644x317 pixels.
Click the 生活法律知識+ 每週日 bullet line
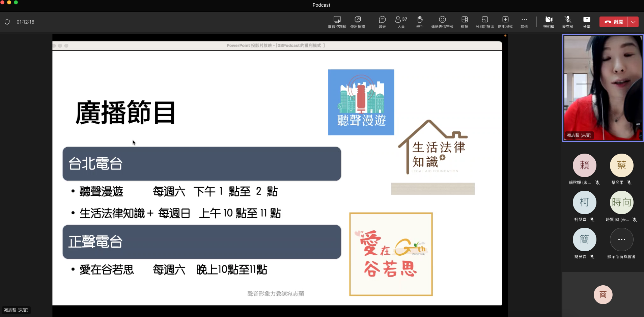tap(176, 213)
